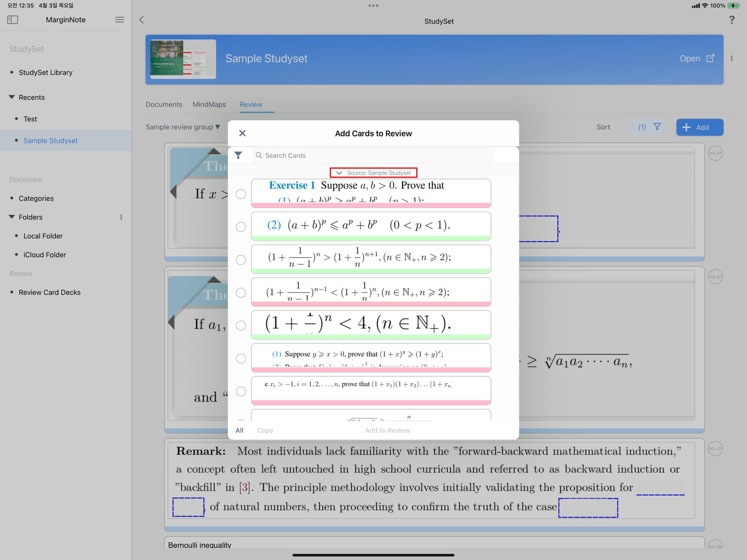This screenshot has height=560, width=747.
Task: Collapse the Recents section triangle
Action: coord(12,97)
